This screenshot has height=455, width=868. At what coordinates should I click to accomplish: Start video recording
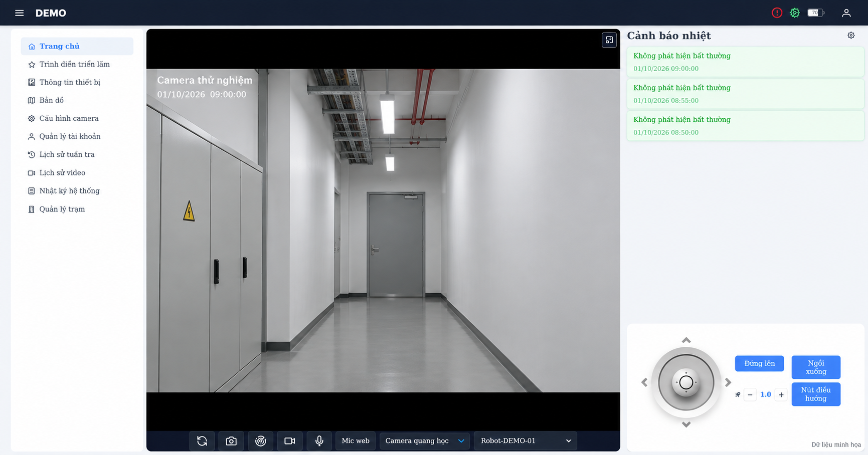point(290,441)
